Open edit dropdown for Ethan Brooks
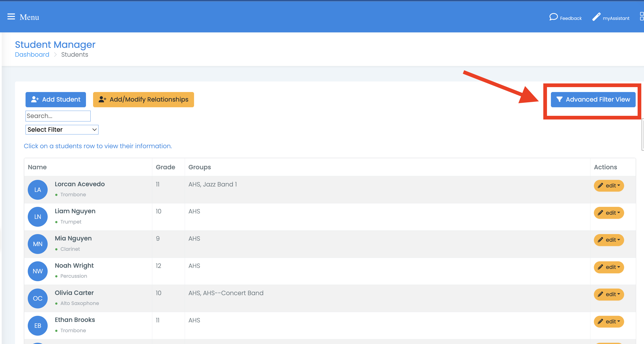 coord(609,321)
